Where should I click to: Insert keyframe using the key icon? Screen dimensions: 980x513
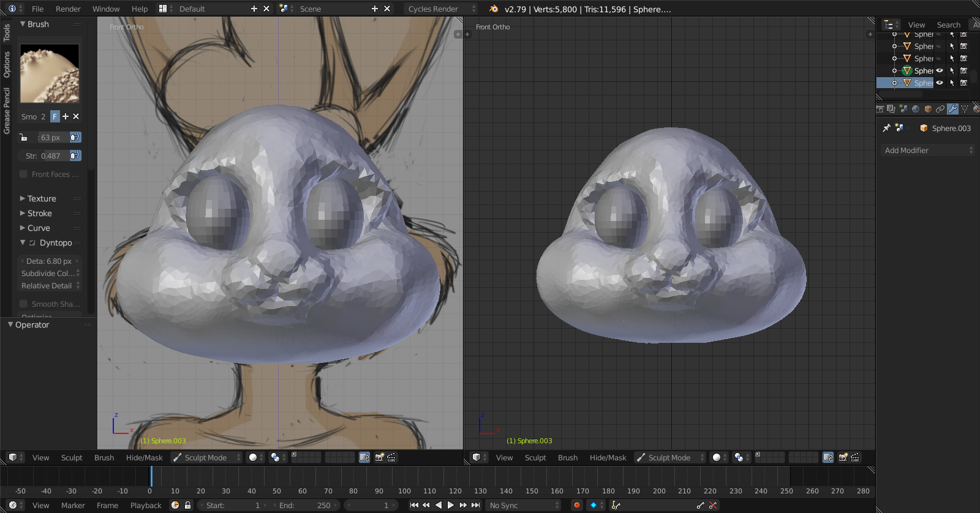tap(700, 505)
